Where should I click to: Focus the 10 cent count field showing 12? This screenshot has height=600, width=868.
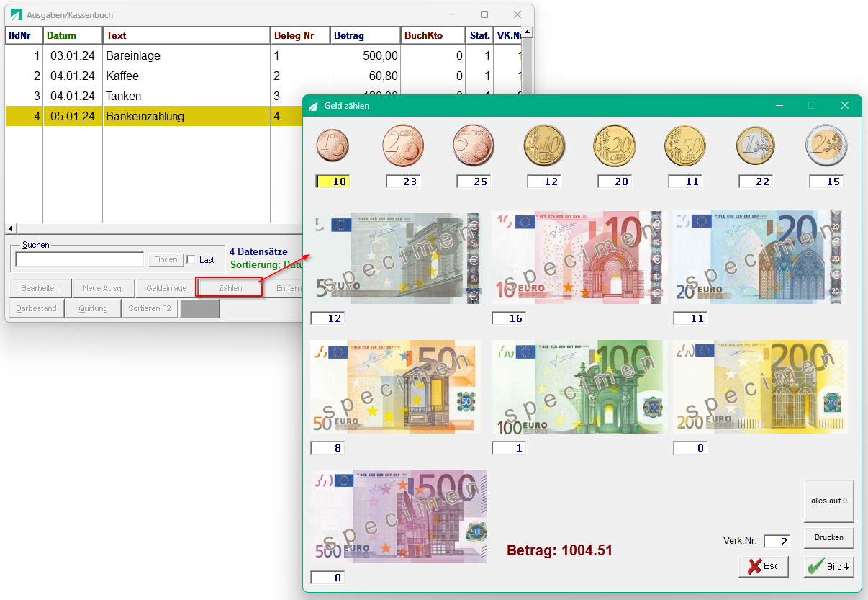click(x=544, y=182)
